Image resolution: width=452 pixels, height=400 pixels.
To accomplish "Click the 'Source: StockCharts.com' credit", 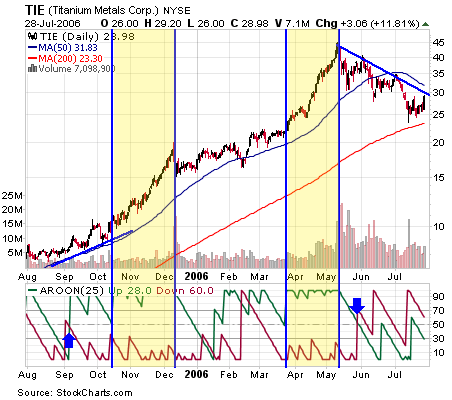I will pyautogui.click(x=75, y=393).
